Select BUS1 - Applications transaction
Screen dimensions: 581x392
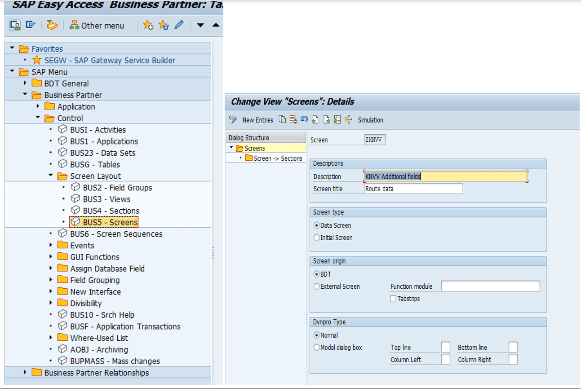click(104, 141)
